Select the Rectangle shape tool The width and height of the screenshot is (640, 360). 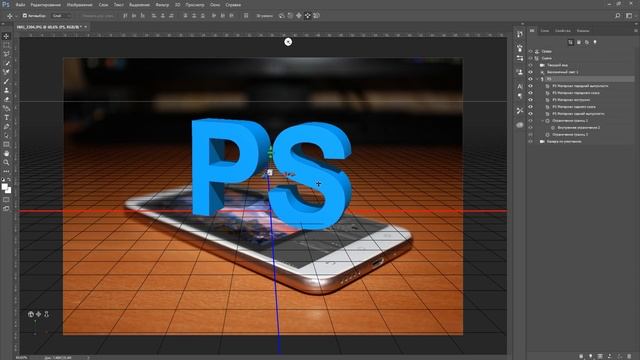[x=6, y=144]
